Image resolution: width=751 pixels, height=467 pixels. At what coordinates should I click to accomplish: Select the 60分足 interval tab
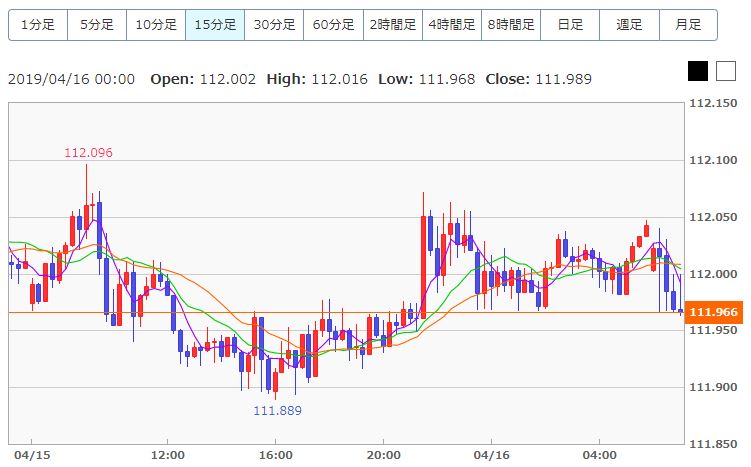[x=333, y=24]
